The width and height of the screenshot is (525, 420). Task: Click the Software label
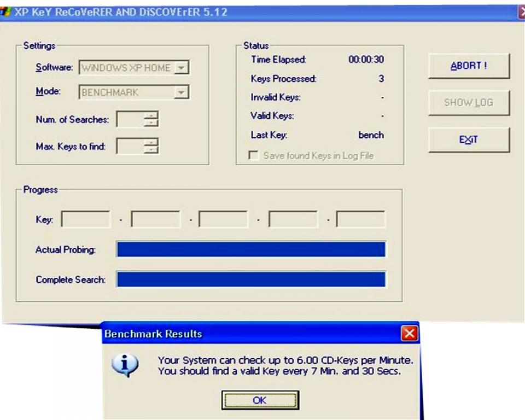click(54, 67)
